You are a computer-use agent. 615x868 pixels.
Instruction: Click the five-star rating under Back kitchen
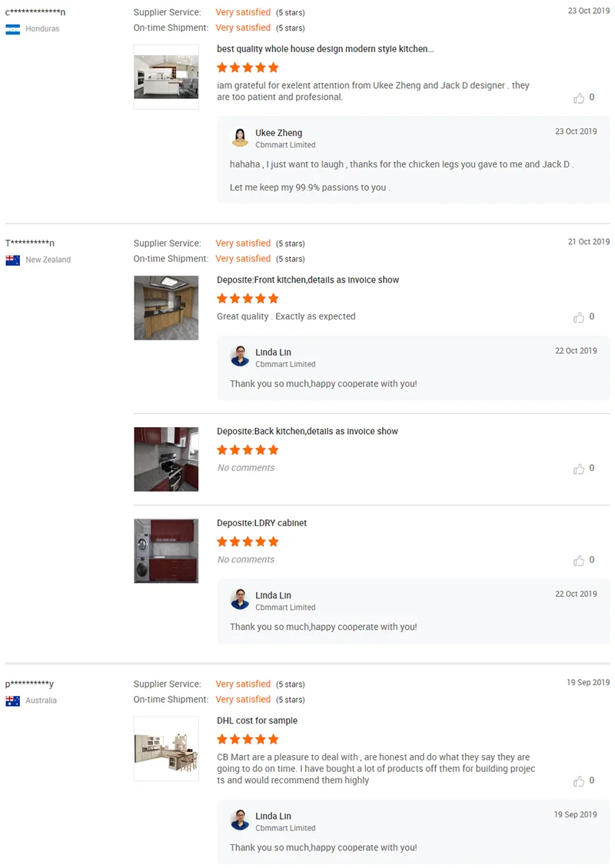point(248,450)
